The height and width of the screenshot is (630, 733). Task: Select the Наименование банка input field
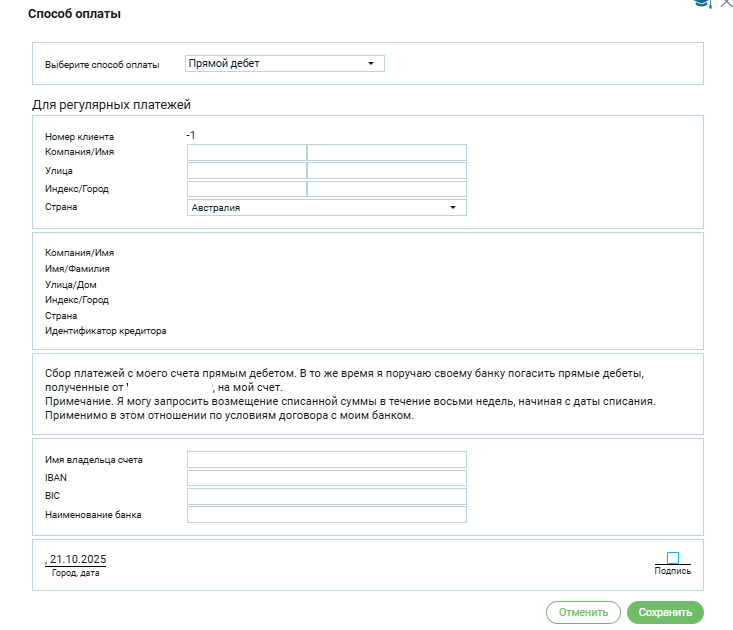pos(326,515)
